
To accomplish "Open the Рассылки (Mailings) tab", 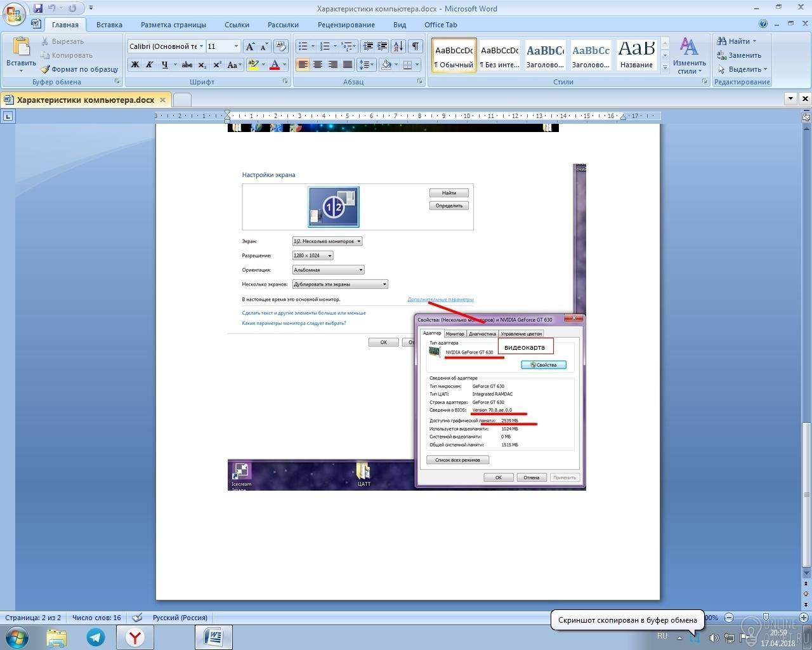I will (x=283, y=25).
